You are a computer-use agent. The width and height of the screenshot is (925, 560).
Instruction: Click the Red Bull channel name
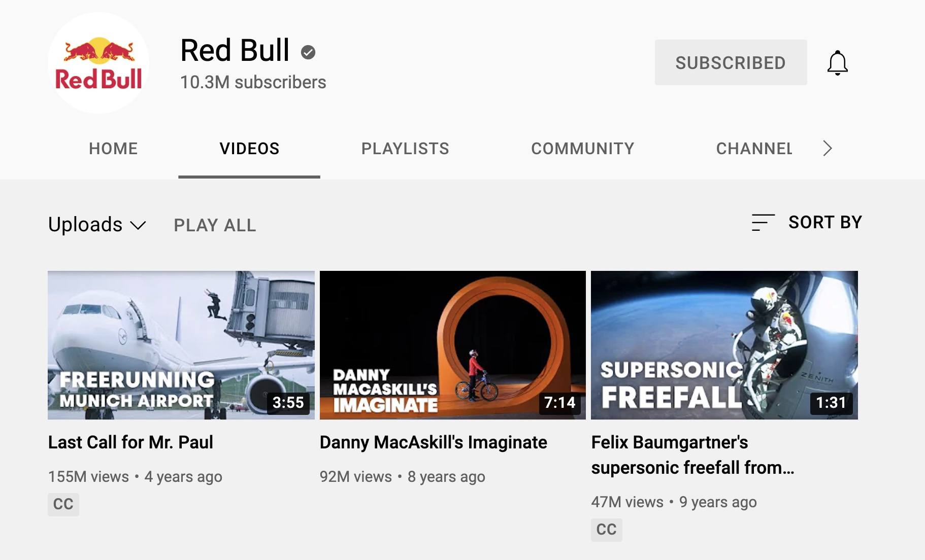click(x=235, y=50)
